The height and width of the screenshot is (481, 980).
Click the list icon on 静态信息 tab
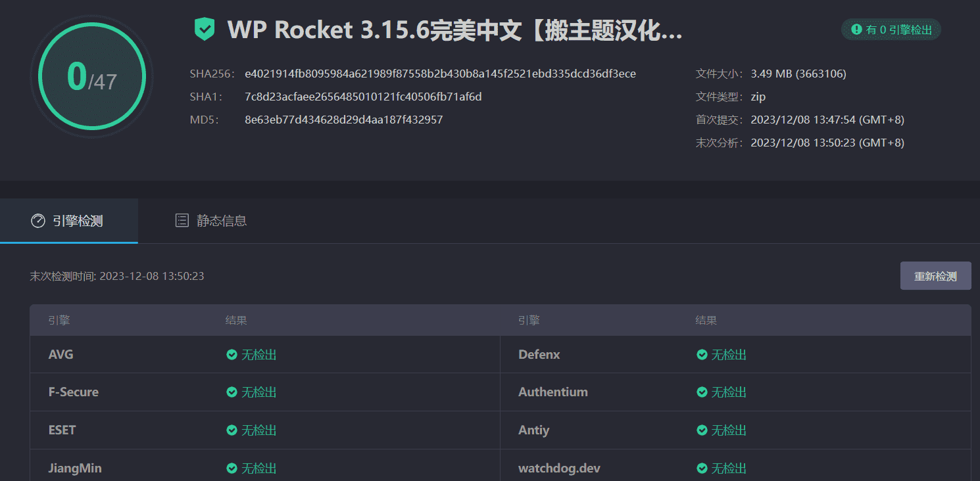182,221
